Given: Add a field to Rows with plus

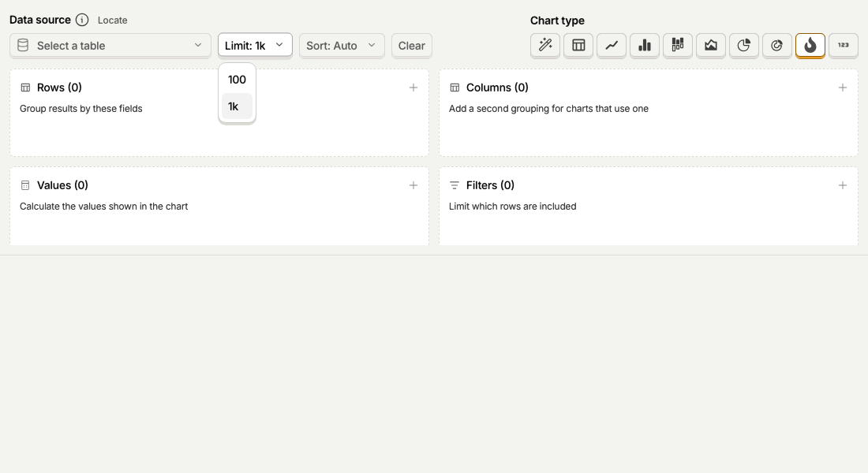Looking at the screenshot, I should [x=413, y=88].
